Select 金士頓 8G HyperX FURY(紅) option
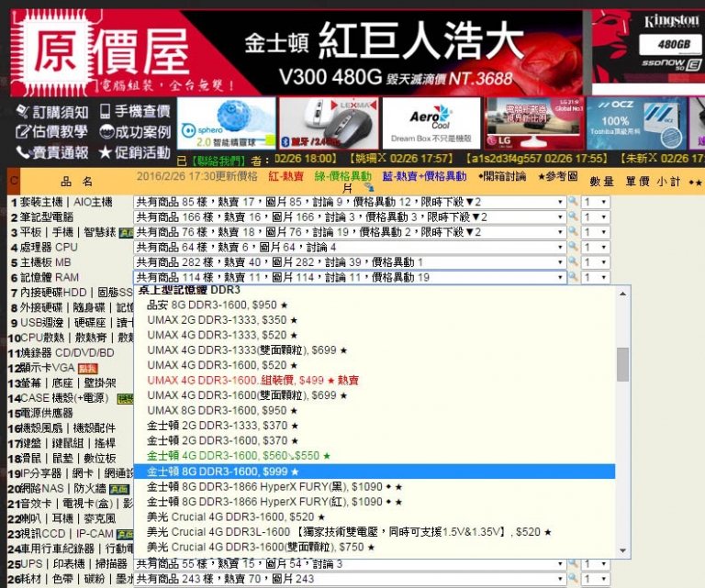The height and width of the screenshot is (588, 705). click(375, 502)
